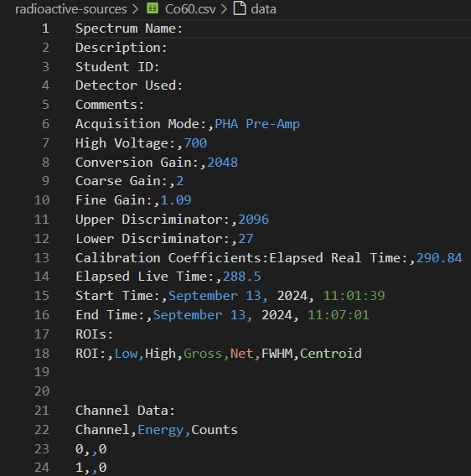Click 'September 13' on the Start Time line
The image size is (471, 476).
point(215,296)
